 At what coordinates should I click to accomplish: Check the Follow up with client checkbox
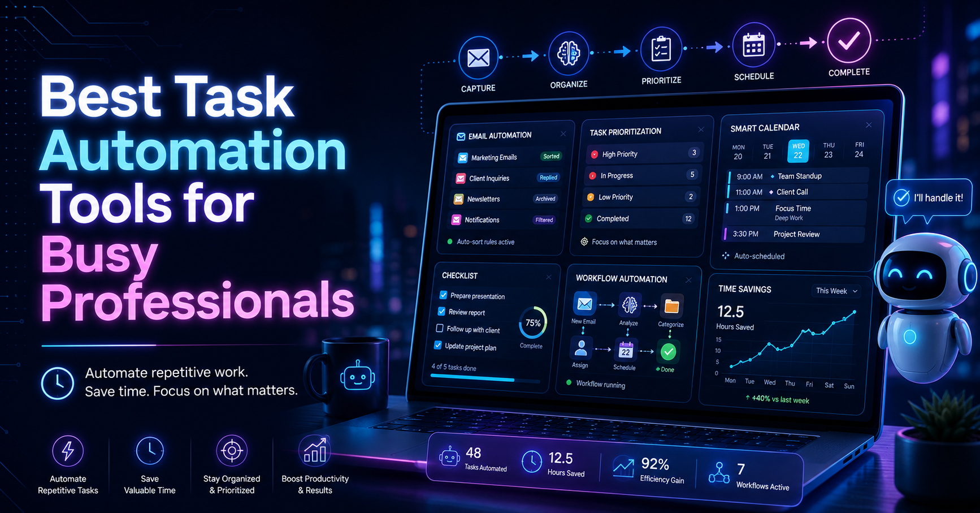440,328
